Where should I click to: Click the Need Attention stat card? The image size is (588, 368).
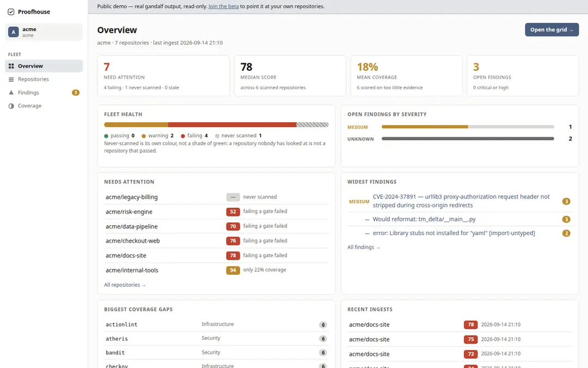[163, 76]
